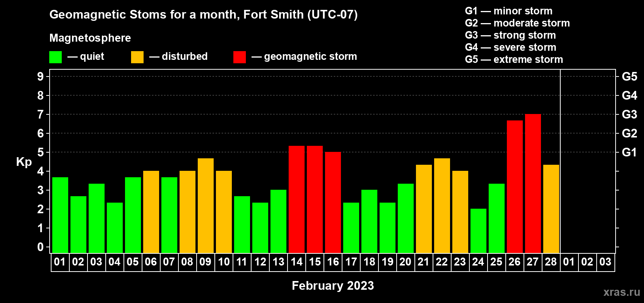The height and width of the screenshot is (303, 644).
Task: Click the red geomagnetic storm legend swatch
Action: (239, 57)
